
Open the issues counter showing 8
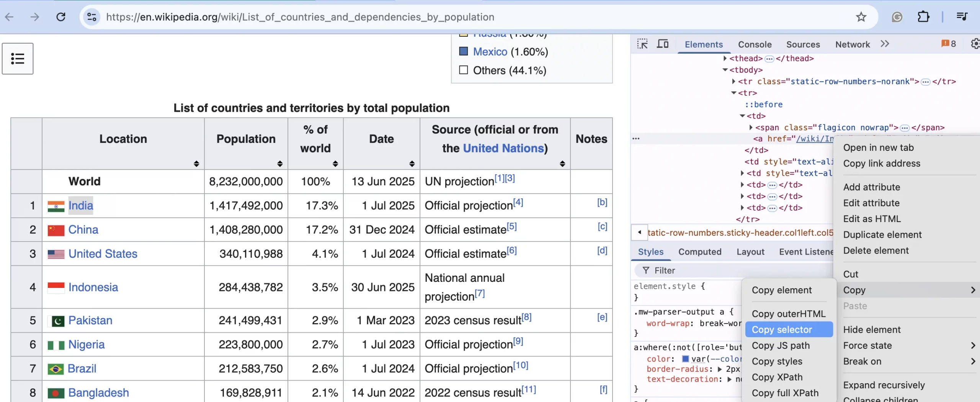(x=949, y=44)
